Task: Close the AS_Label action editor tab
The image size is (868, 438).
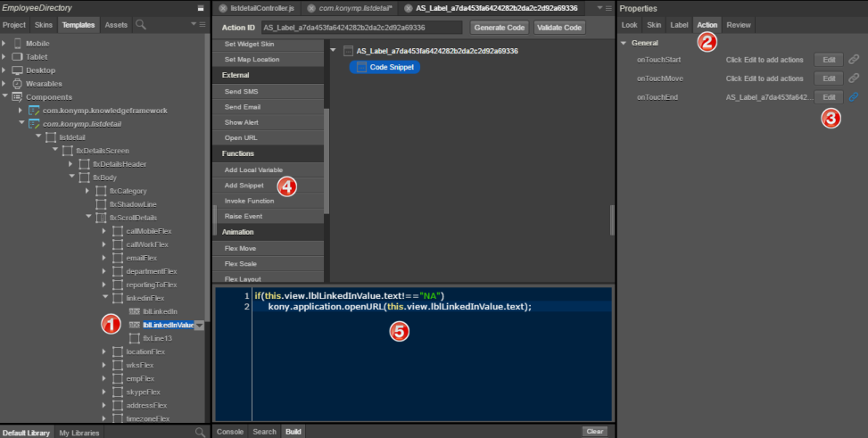Action: click(x=408, y=8)
